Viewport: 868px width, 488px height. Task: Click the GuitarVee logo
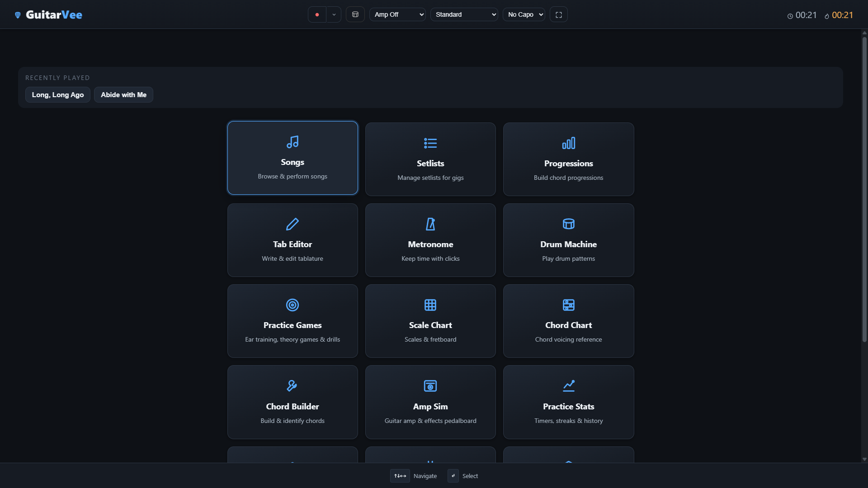coord(48,15)
